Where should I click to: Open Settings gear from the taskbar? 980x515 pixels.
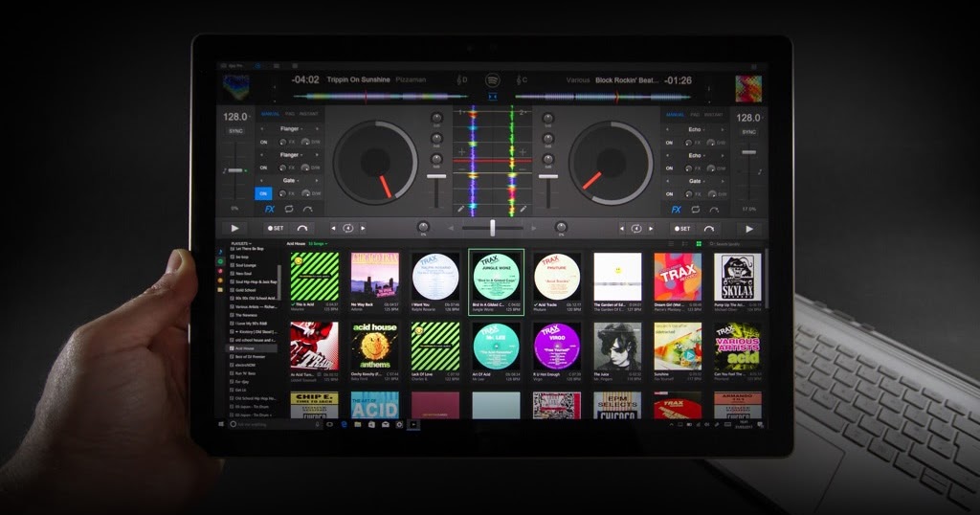[399, 424]
